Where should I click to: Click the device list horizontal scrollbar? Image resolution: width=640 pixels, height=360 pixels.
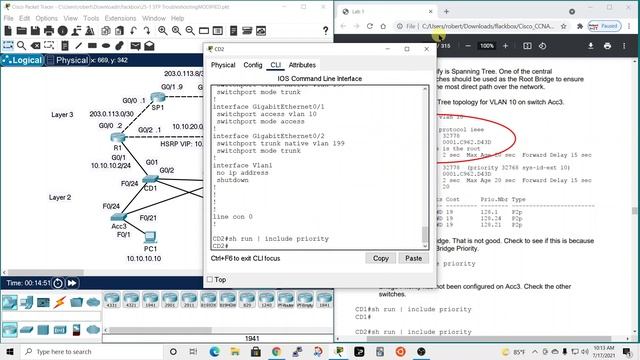(x=160, y=330)
